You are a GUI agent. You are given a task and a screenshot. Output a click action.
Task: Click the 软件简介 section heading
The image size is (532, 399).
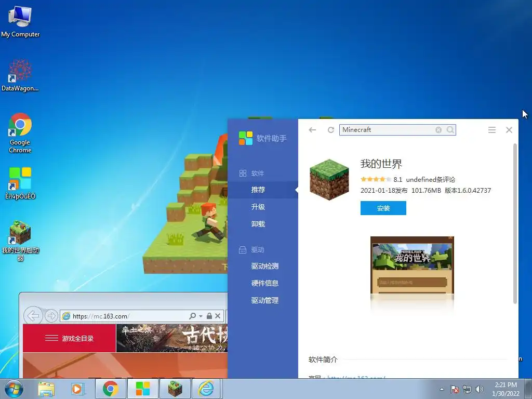point(323,360)
